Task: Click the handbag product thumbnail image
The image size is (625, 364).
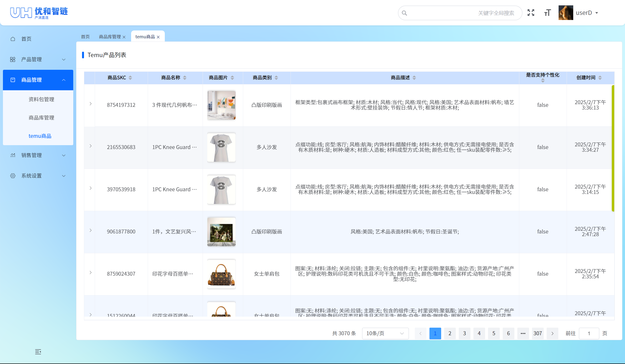Action: 221,274
